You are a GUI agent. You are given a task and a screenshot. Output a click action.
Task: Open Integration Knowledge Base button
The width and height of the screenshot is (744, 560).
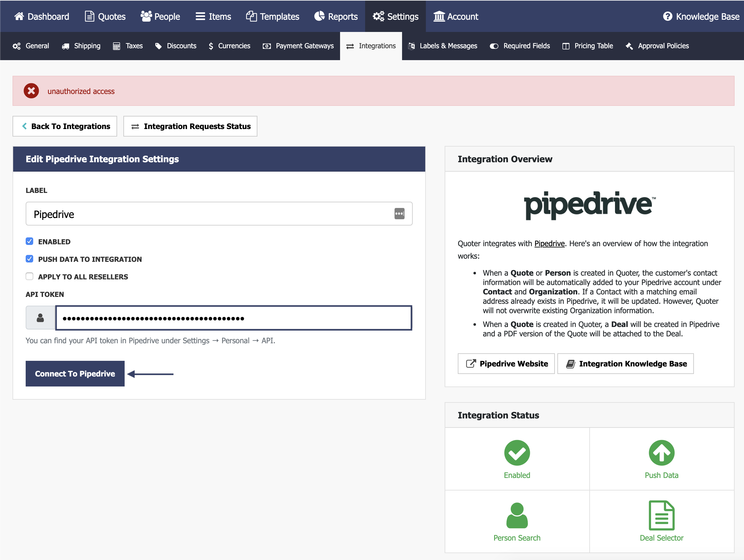click(x=626, y=363)
